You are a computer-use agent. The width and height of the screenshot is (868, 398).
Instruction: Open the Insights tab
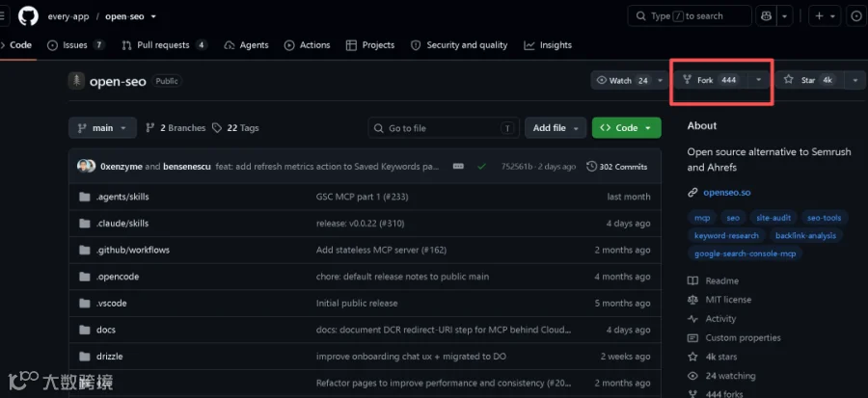(x=548, y=45)
